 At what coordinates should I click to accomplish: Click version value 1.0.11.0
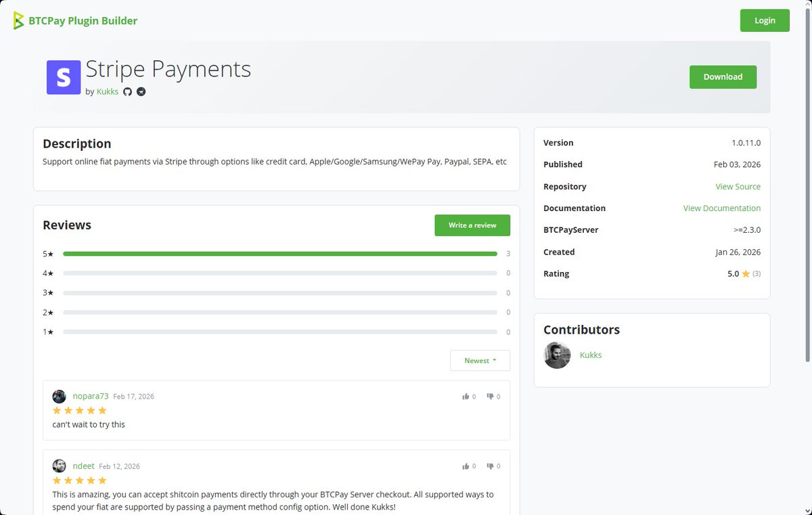[x=746, y=143]
